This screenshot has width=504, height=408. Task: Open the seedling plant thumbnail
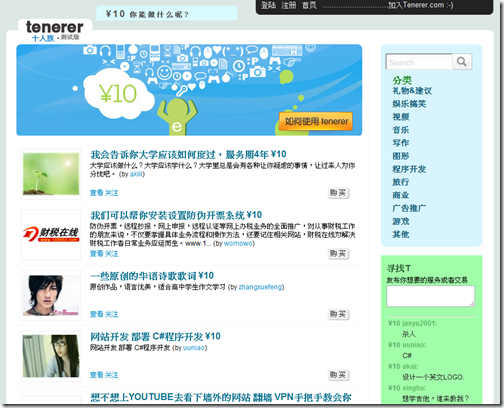tap(51, 174)
